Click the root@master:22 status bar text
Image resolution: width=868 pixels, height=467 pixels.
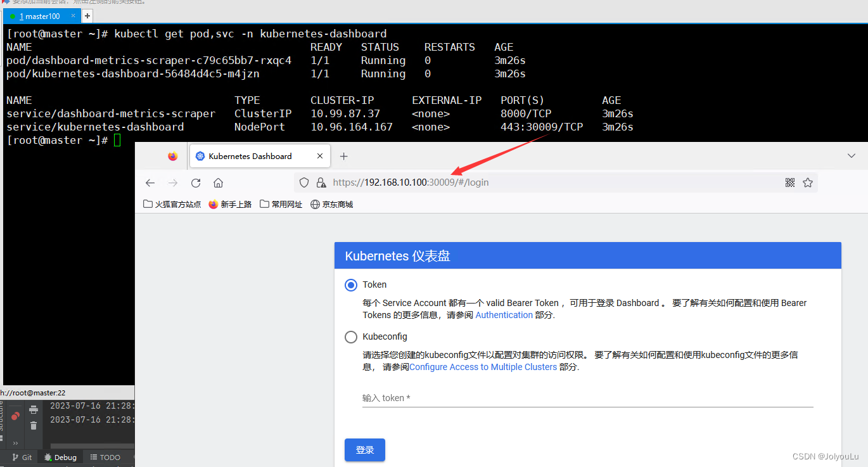tap(33, 393)
